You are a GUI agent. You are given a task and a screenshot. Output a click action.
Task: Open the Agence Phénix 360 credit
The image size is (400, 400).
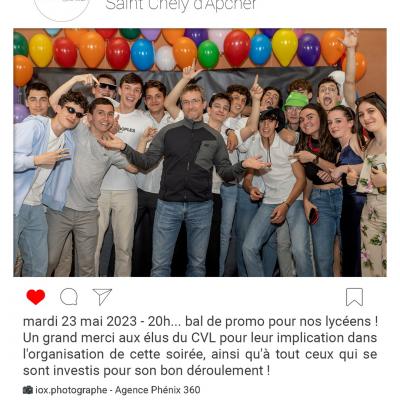tap(158, 390)
